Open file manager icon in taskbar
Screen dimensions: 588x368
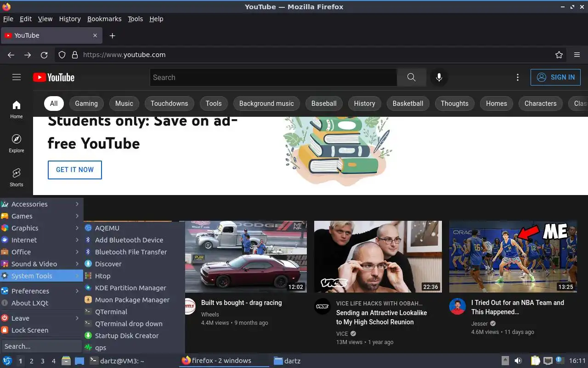tap(66, 361)
